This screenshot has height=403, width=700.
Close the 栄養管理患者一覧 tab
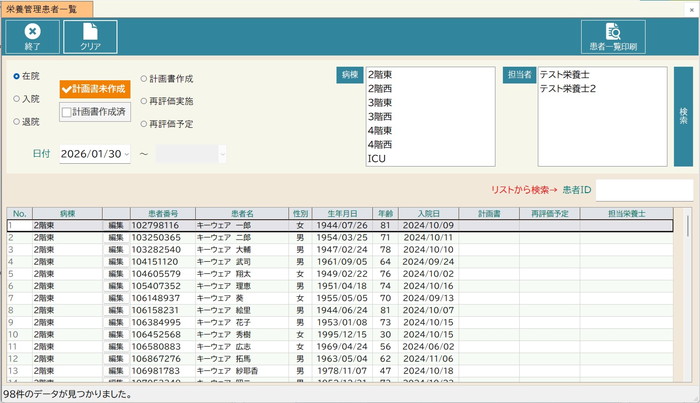click(x=689, y=8)
